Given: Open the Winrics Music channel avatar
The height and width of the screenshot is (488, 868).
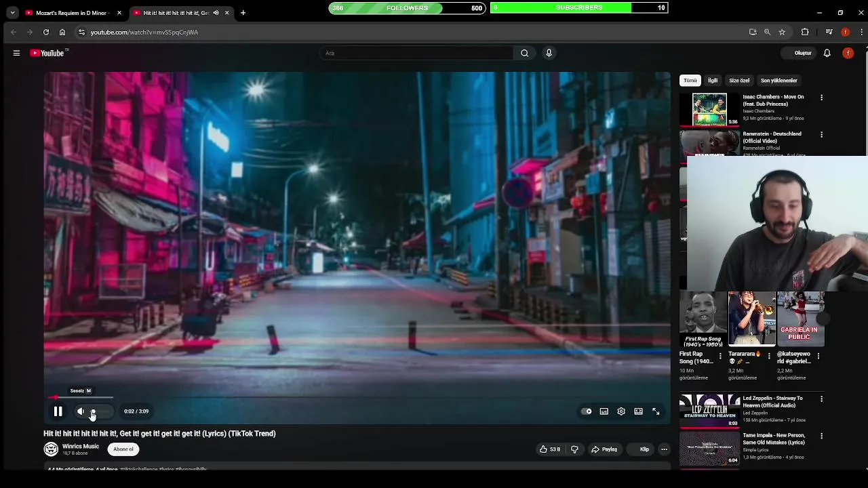Looking at the screenshot, I should (51, 449).
